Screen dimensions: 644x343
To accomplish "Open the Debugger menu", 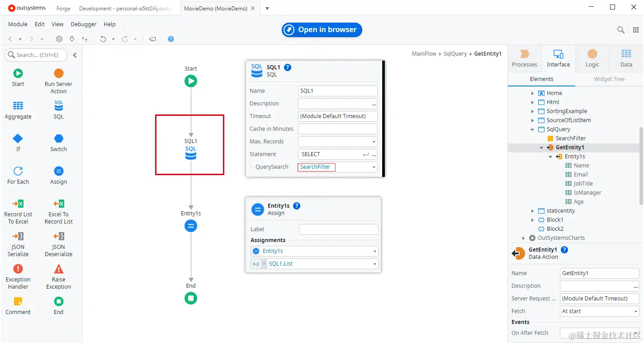I will coord(84,24).
